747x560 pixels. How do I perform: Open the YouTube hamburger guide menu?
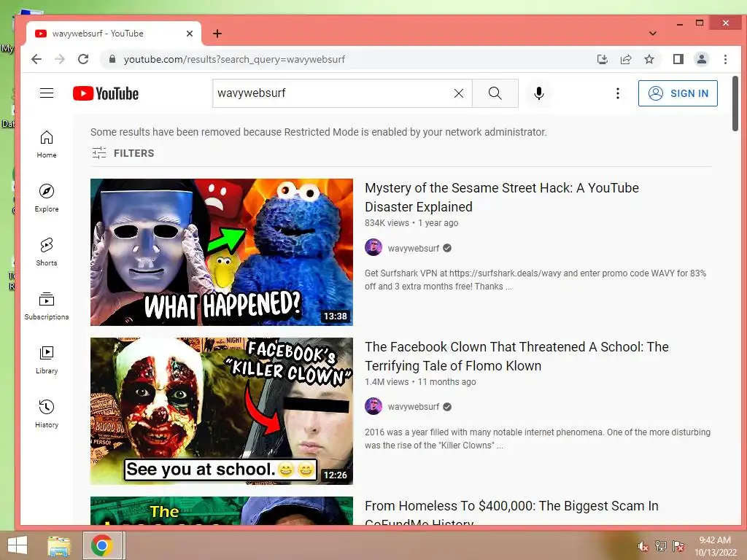pyautogui.click(x=47, y=93)
